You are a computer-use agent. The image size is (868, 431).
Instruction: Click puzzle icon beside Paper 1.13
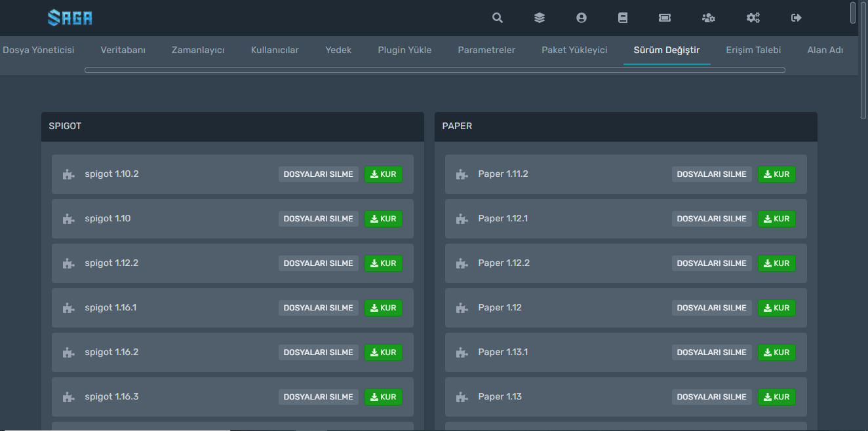click(462, 397)
